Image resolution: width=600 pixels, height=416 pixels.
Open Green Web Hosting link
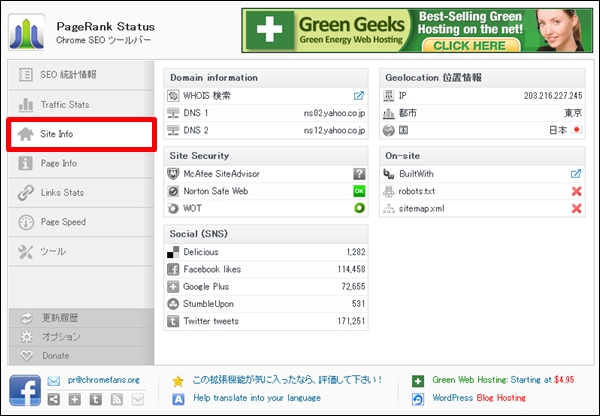503,380
